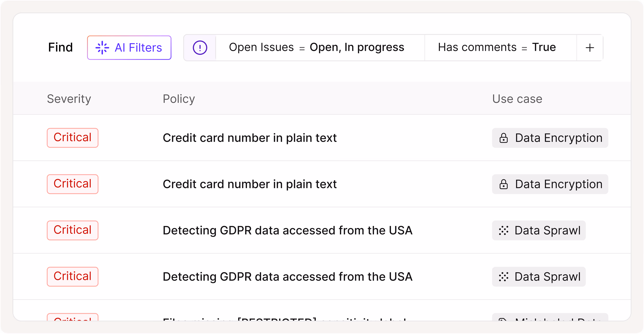644x334 pixels.
Task: Sort by the Policy column header
Action: 179,99
